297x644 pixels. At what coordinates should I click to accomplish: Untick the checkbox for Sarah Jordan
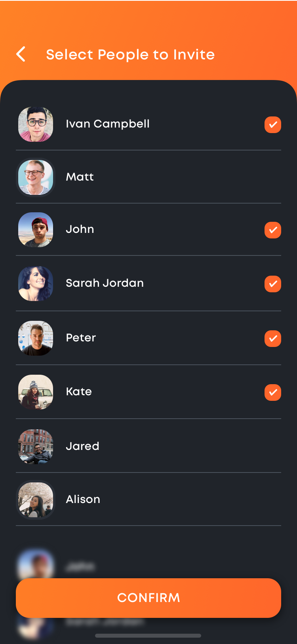point(273,284)
